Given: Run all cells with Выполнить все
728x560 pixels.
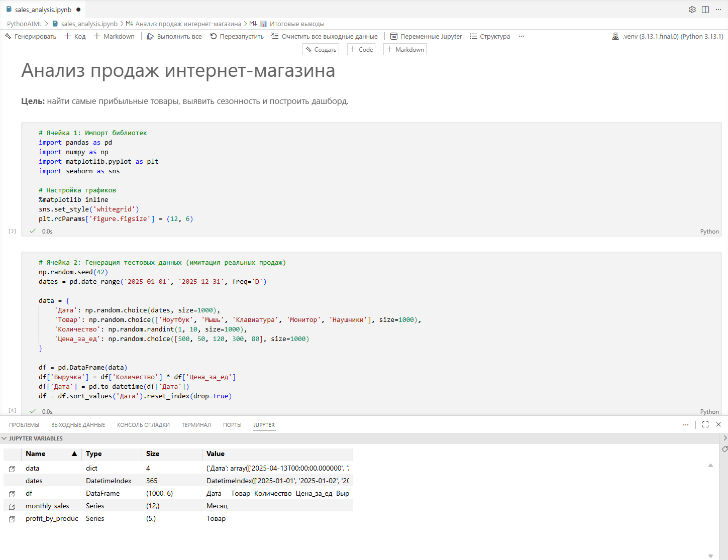Looking at the screenshot, I should coord(174,36).
